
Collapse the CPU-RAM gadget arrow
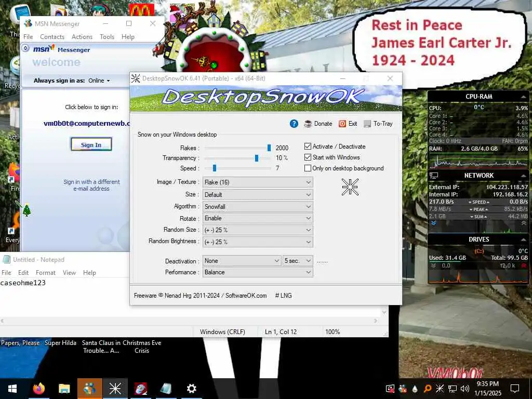coord(523,97)
